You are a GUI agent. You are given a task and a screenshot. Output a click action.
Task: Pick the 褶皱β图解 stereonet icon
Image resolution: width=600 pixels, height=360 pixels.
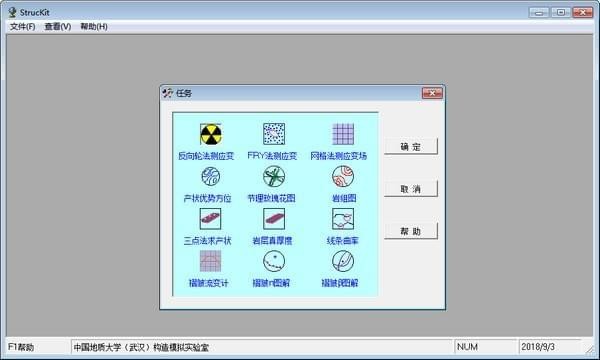tap(343, 261)
